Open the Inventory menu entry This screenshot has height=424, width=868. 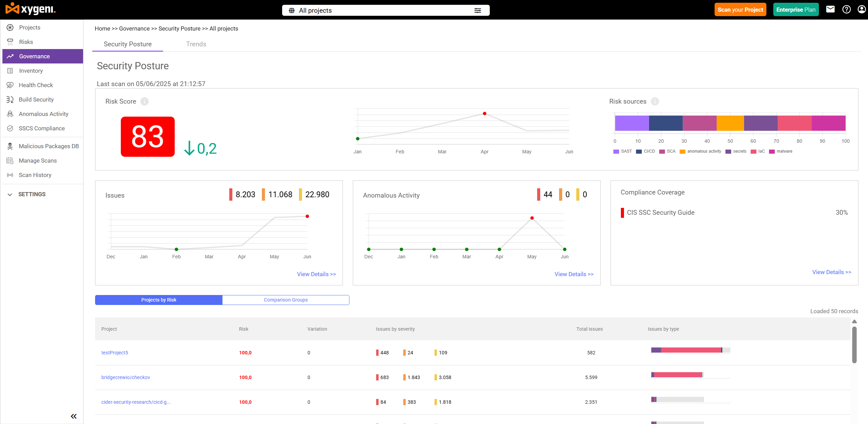click(x=43, y=71)
